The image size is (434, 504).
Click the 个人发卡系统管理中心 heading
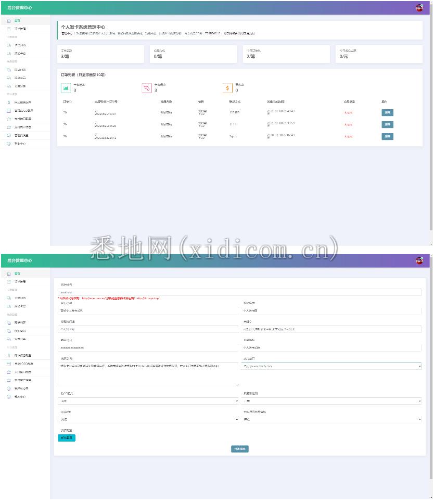[83, 27]
